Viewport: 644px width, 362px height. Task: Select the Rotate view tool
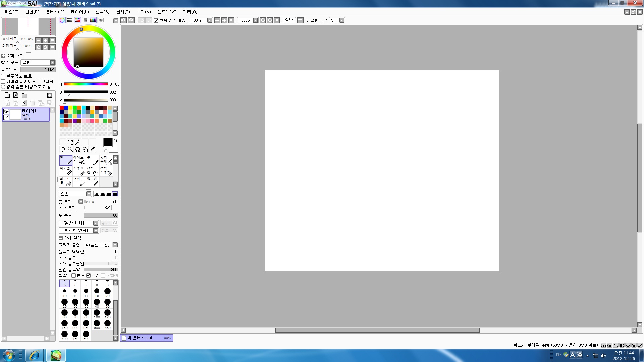point(78,149)
